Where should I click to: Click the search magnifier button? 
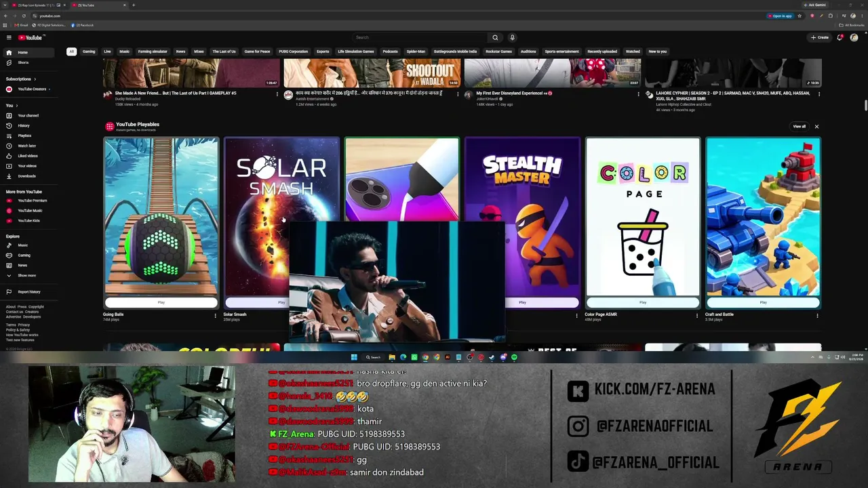495,37
